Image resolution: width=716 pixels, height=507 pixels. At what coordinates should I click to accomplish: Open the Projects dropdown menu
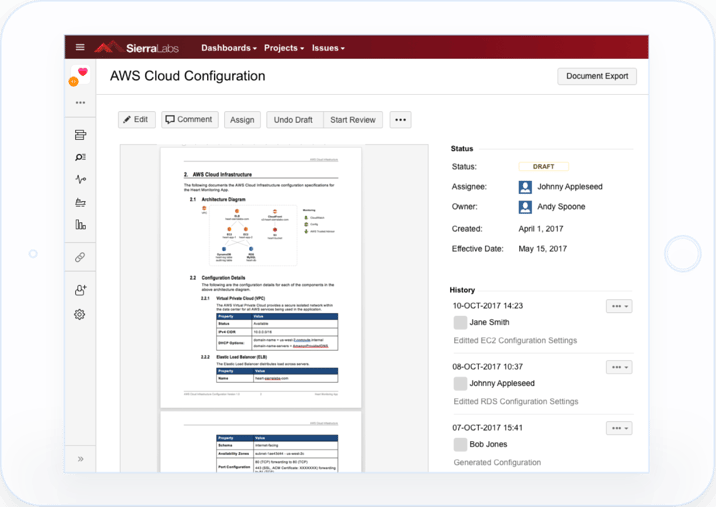tap(285, 48)
